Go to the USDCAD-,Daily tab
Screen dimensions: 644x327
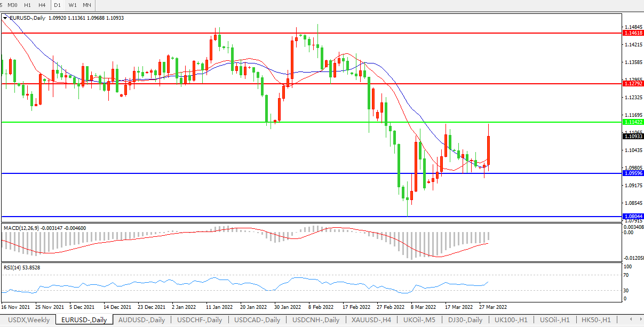click(x=257, y=320)
